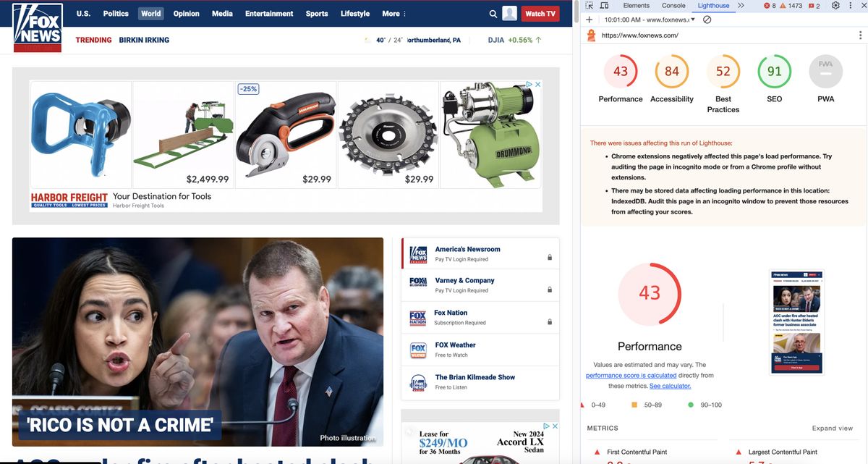The width and height of the screenshot is (868, 464).
Task: Click the user profile avatar icon
Action: pos(509,13)
